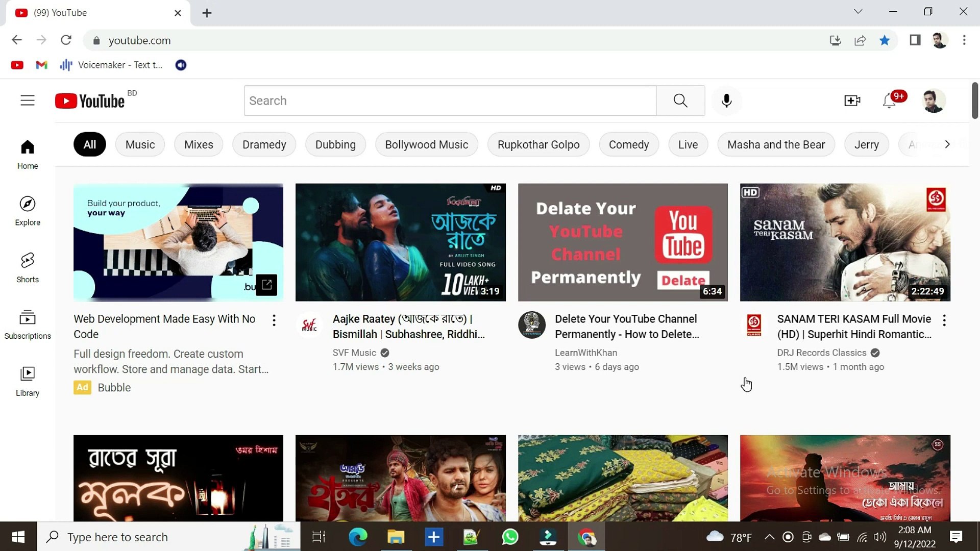Click the share icon in the address bar
980x551 pixels.
click(x=860, y=40)
